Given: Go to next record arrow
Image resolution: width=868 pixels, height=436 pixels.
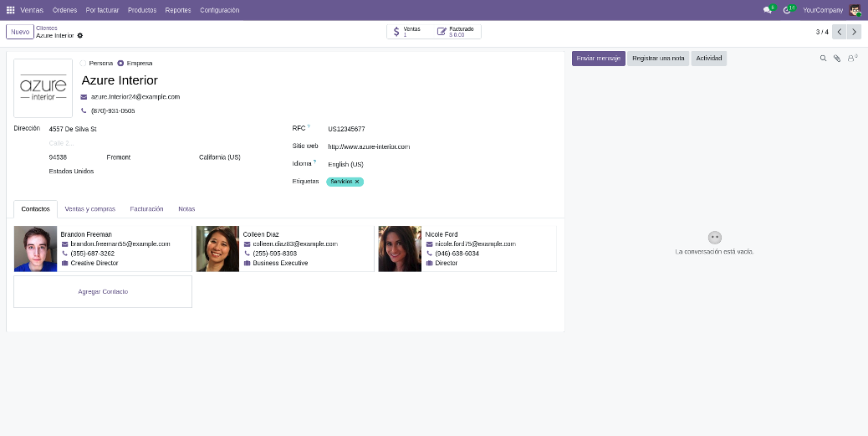Looking at the screenshot, I should tap(854, 32).
